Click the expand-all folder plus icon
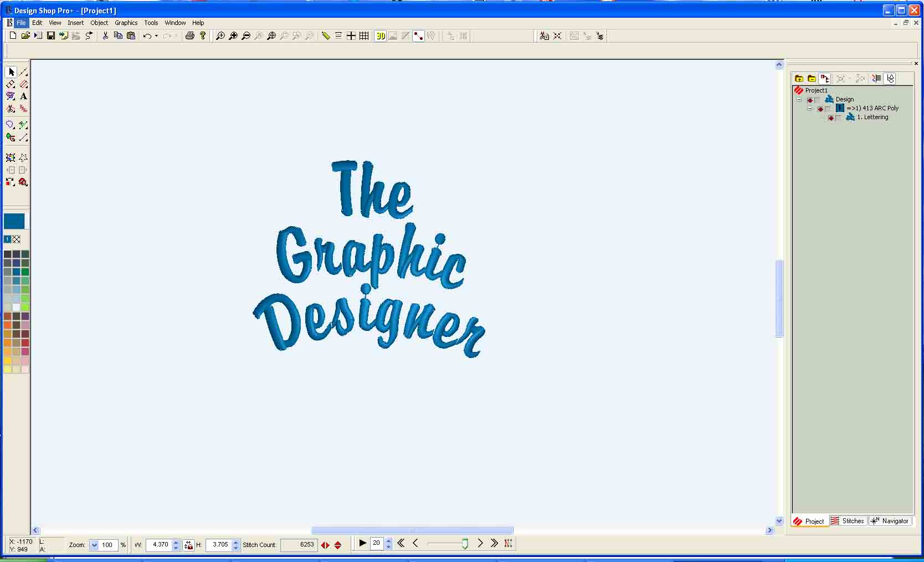This screenshot has width=924, height=562. point(799,79)
